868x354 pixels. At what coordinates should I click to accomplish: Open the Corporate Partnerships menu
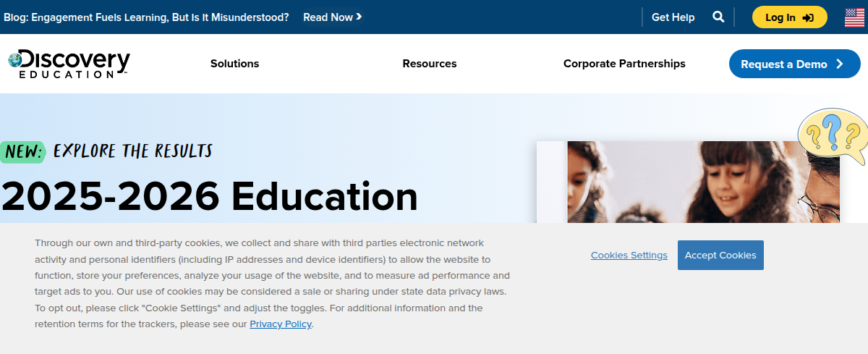(x=624, y=64)
